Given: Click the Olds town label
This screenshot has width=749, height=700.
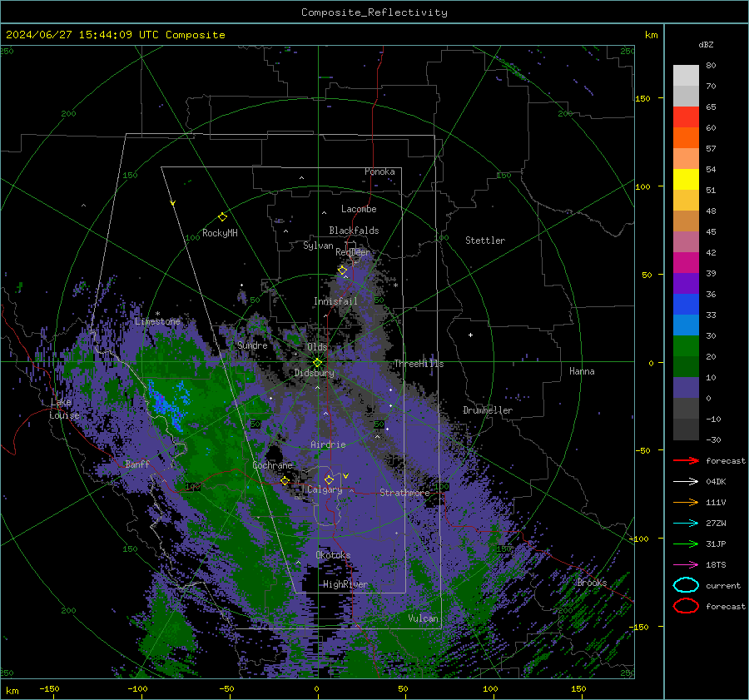Looking at the screenshot, I should [317, 347].
